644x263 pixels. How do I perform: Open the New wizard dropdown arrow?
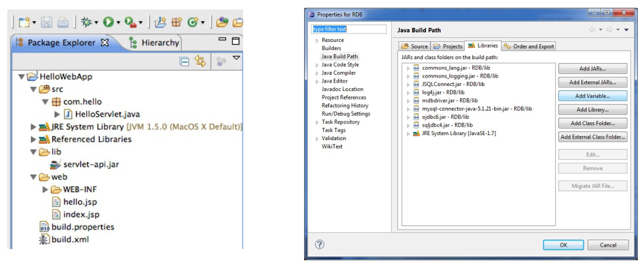point(34,22)
